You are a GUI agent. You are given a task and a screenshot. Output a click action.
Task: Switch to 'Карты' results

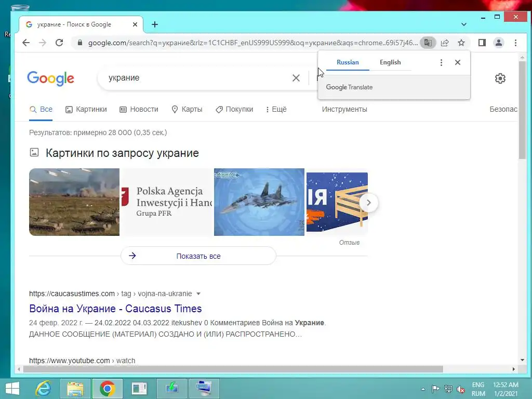pyautogui.click(x=187, y=109)
